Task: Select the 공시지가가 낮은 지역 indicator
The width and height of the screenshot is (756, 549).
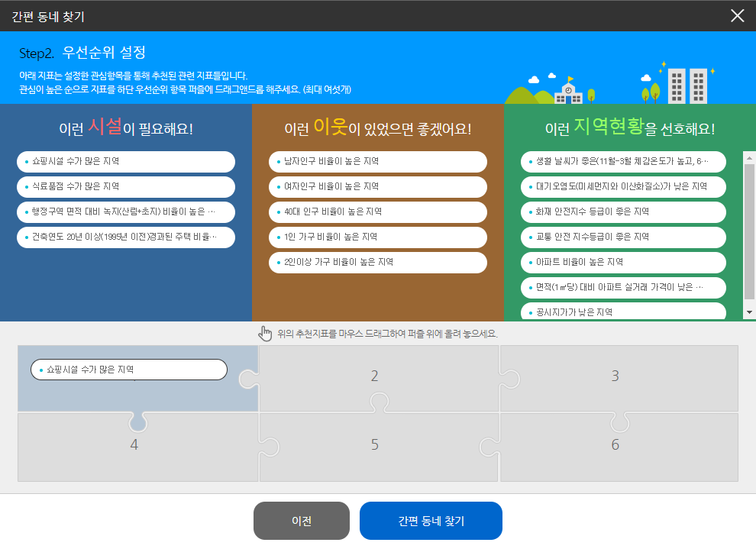Action: click(x=623, y=312)
